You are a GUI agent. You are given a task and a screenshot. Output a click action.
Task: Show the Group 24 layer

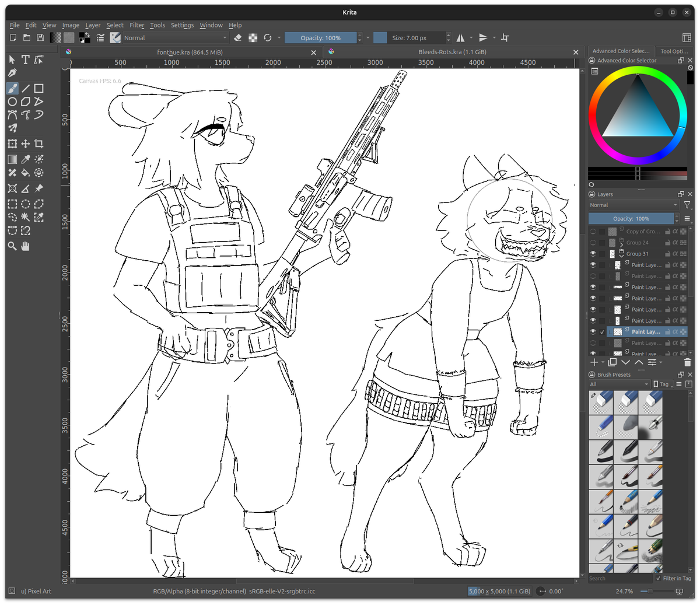[x=593, y=243]
